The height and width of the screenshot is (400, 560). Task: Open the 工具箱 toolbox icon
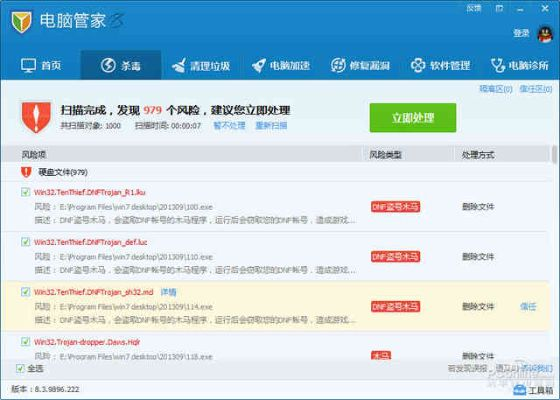(519, 390)
